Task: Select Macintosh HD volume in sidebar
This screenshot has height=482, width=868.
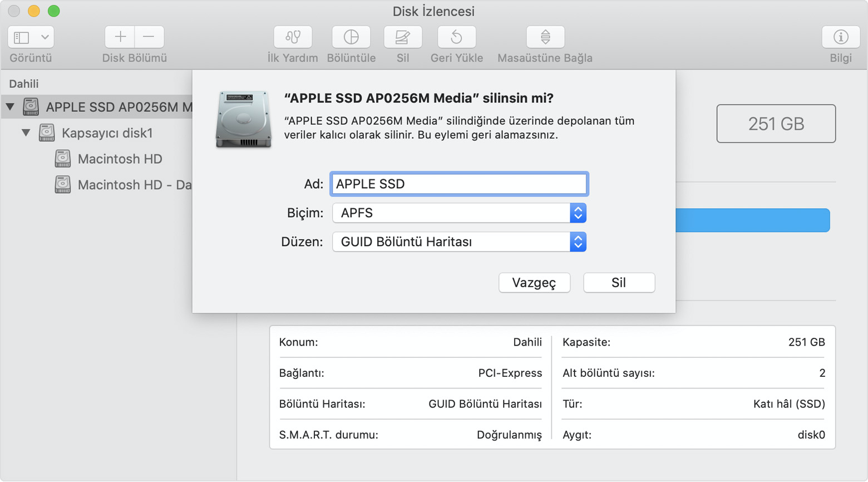Action: point(120,159)
